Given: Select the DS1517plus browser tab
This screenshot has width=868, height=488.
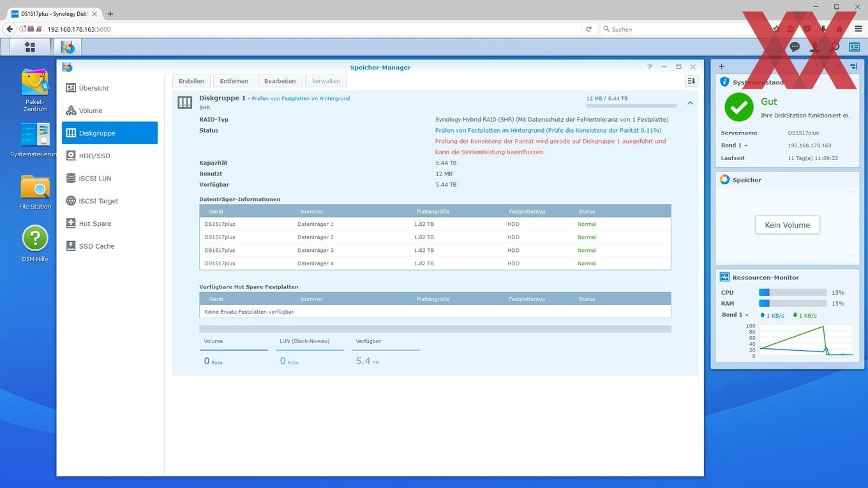Looking at the screenshot, I should point(54,13).
